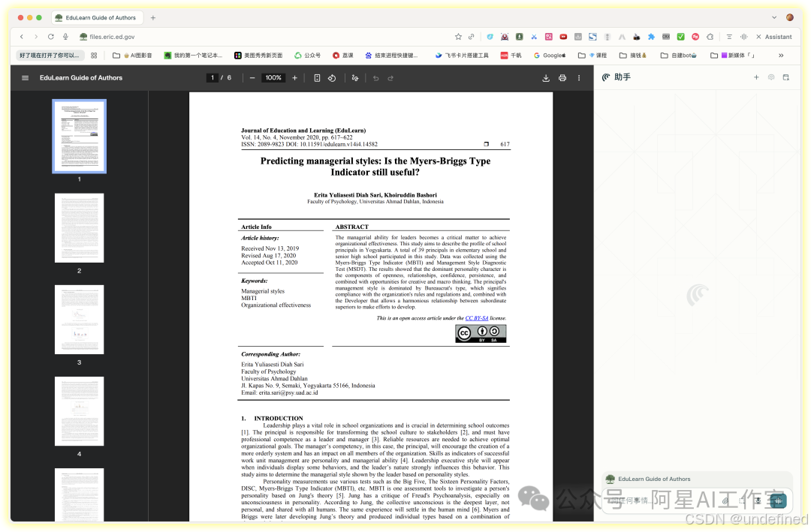
Task: Click the microphone icon beside address bar
Action: tap(65, 37)
